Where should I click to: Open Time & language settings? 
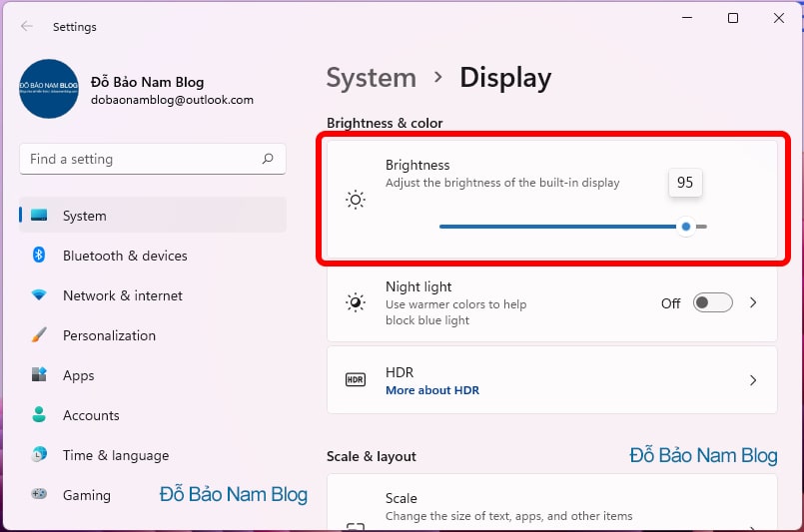tap(152, 455)
